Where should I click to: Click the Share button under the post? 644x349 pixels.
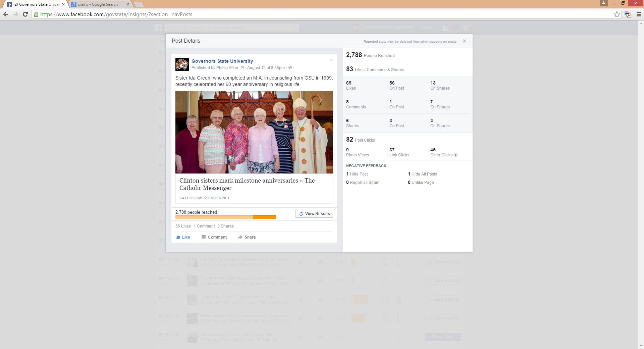click(x=247, y=237)
